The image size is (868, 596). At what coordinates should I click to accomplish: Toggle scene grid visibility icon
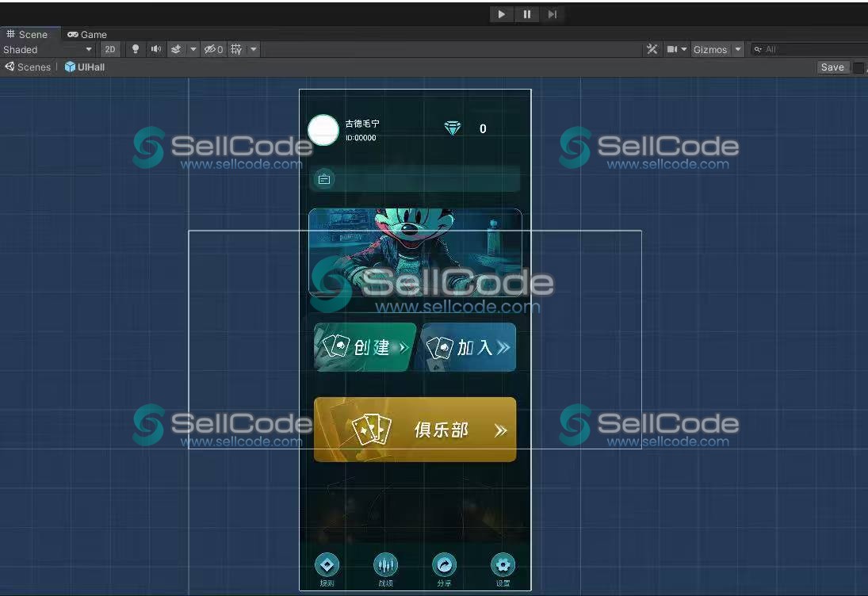236,49
